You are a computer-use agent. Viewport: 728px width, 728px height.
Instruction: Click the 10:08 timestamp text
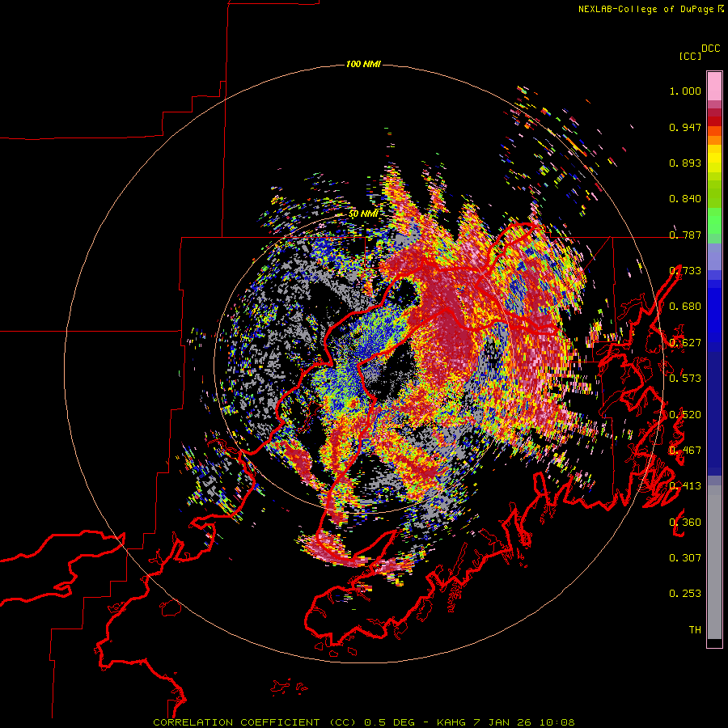tap(557, 722)
